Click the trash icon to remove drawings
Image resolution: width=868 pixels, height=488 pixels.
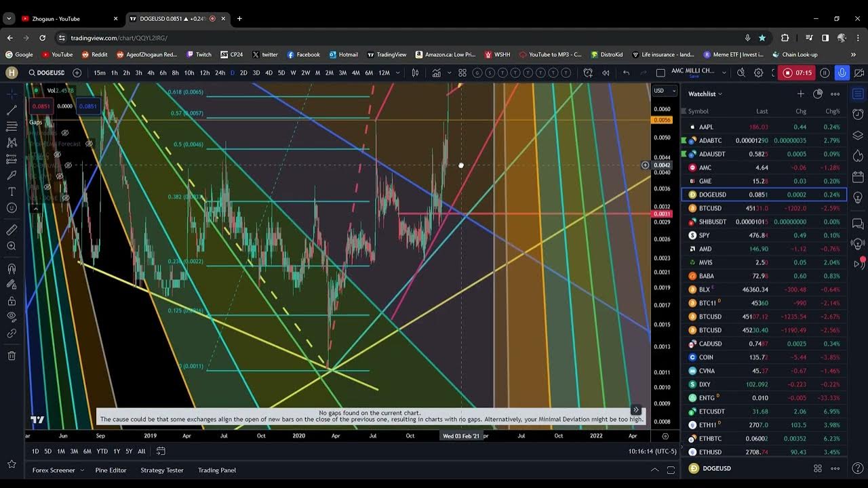click(x=12, y=356)
